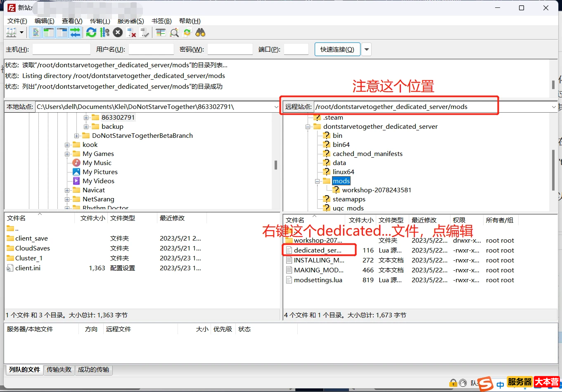Switch to the 列队的文件 tab
The height and width of the screenshot is (392, 562).
pyautogui.click(x=25, y=370)
